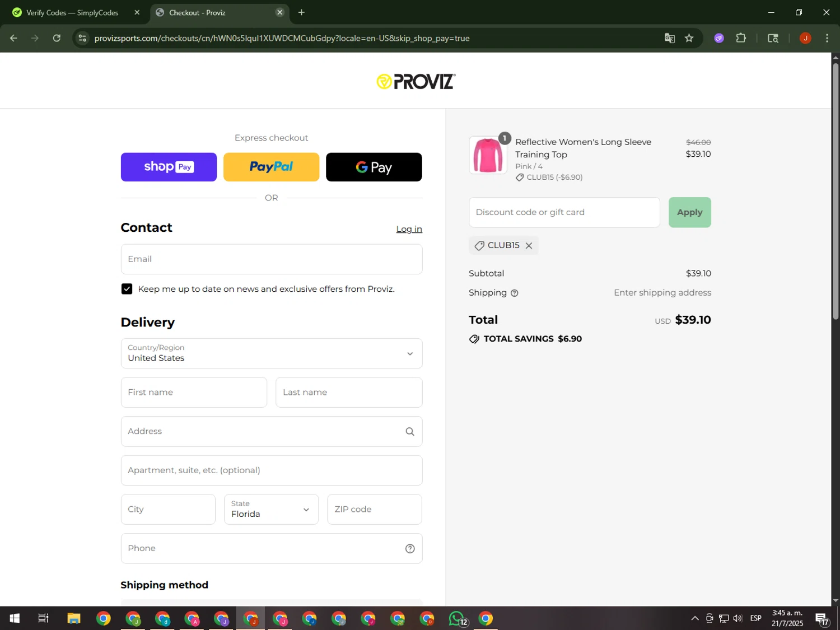The image size is (840, 630).
Task: Reload the checkout page
Action: (x=57, y=38)
